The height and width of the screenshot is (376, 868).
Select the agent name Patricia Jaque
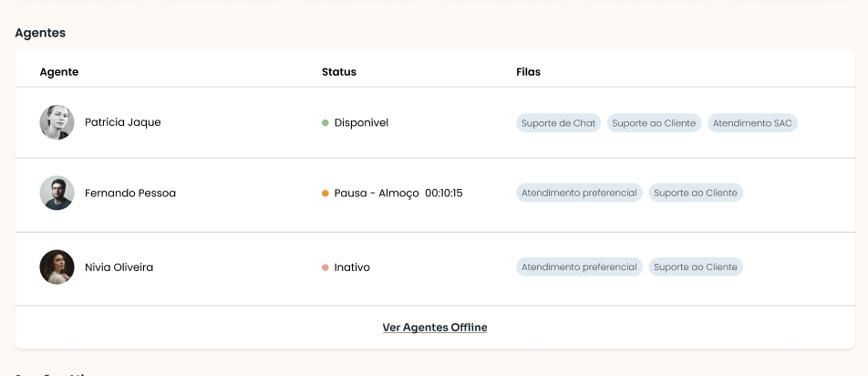point(123,122)
